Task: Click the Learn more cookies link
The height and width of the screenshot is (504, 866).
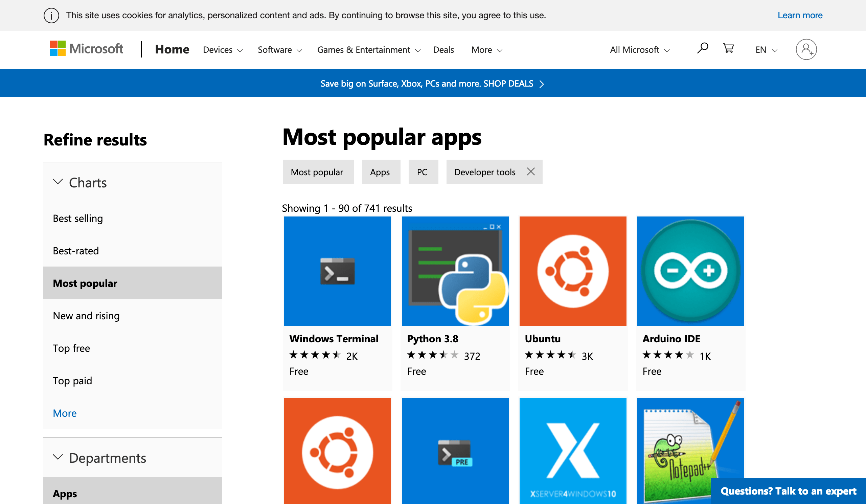Action: click(800, 15)
